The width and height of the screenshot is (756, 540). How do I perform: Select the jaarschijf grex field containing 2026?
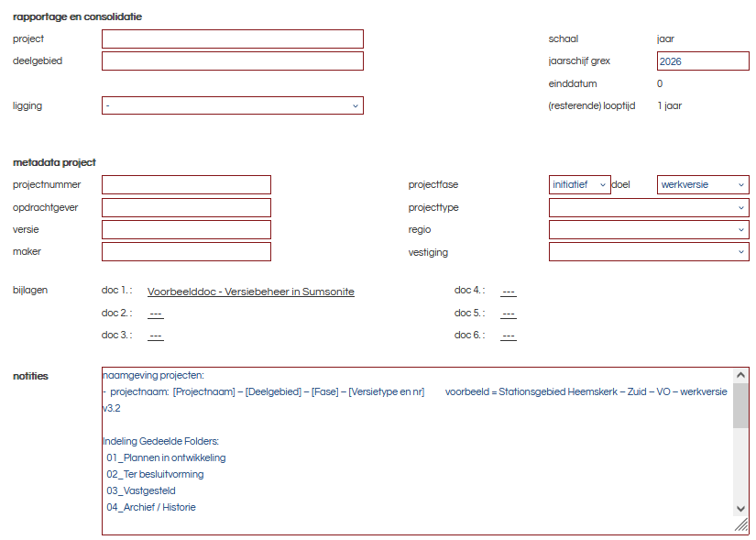(702, 61)
